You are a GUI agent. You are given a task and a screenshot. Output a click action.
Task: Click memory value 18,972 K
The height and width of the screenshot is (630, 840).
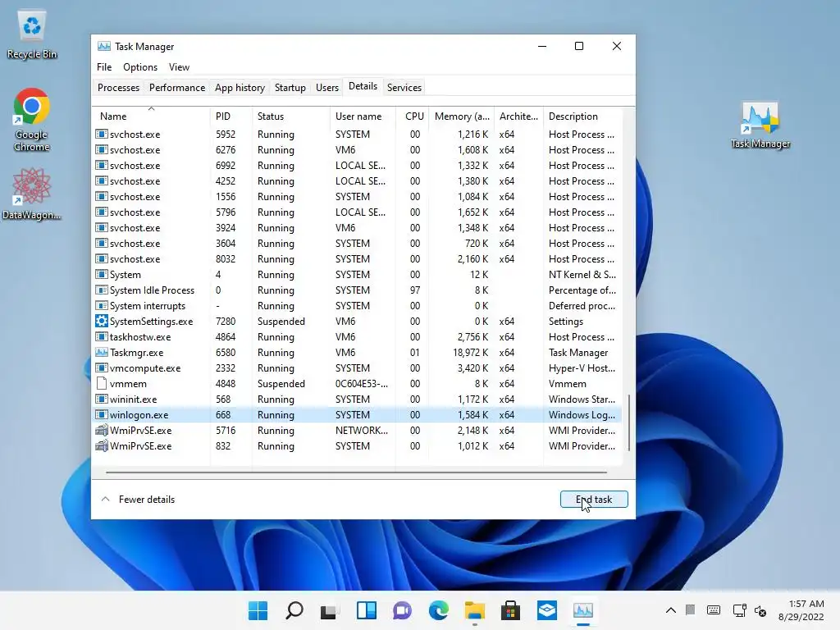pyautogui.click(x=470, y=353)
